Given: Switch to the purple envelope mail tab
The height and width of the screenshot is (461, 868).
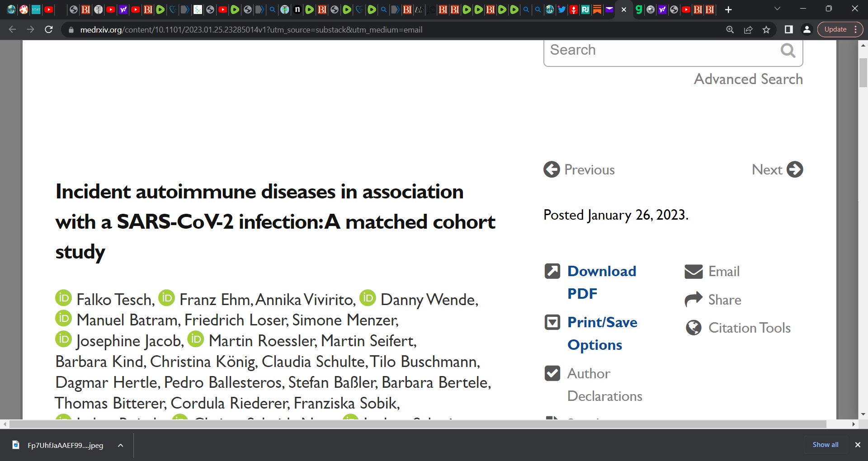Looking at the screenshot, I should (609, 9).
